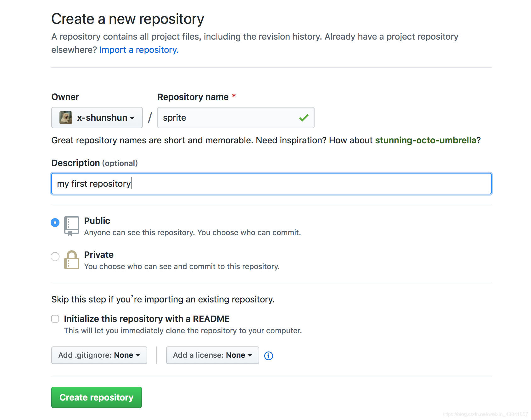
Task: Select the Private radio button
Action: (55, 257)
